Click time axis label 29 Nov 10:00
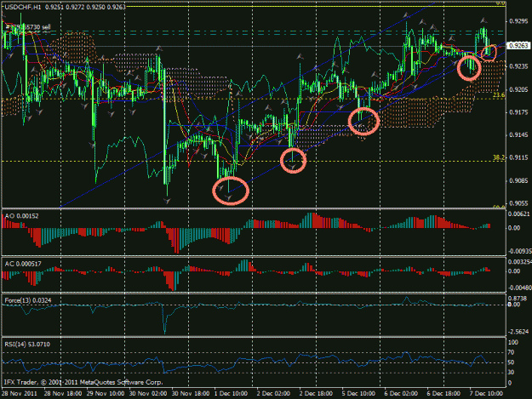Screen dimensions: 532x399 coord(106,394)
